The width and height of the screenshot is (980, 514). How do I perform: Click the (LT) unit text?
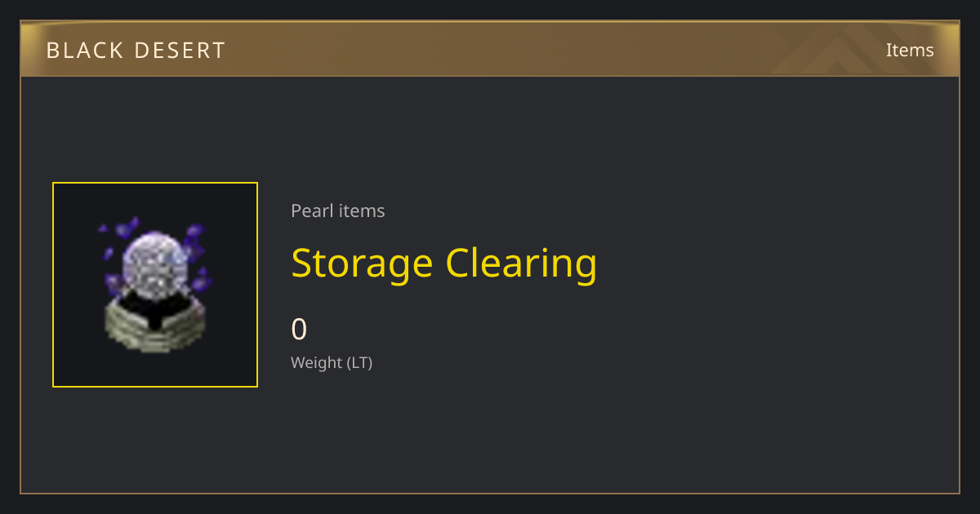359,362
